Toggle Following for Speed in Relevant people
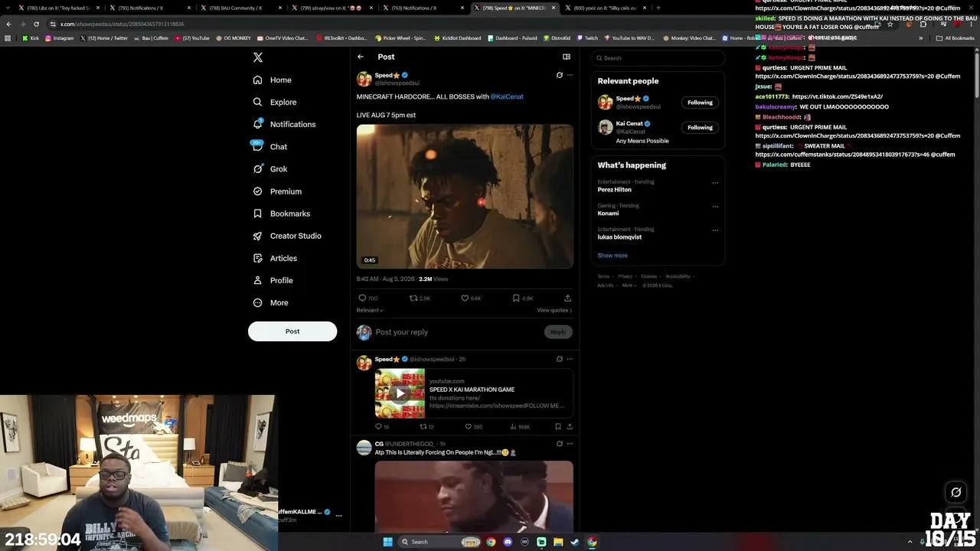The width and height of the screenshot is (980, 551). (x=700, y=103)
